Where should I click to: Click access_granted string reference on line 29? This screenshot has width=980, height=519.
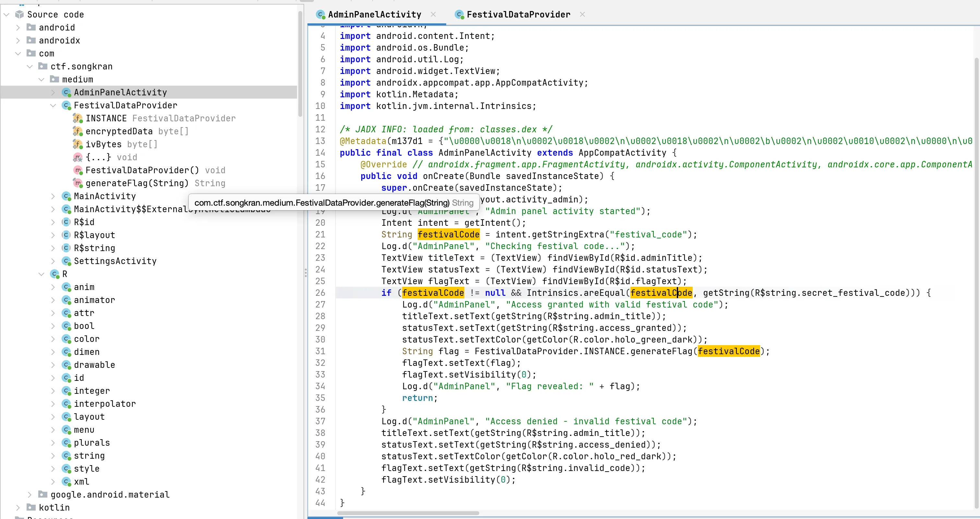tap(635, 328)
